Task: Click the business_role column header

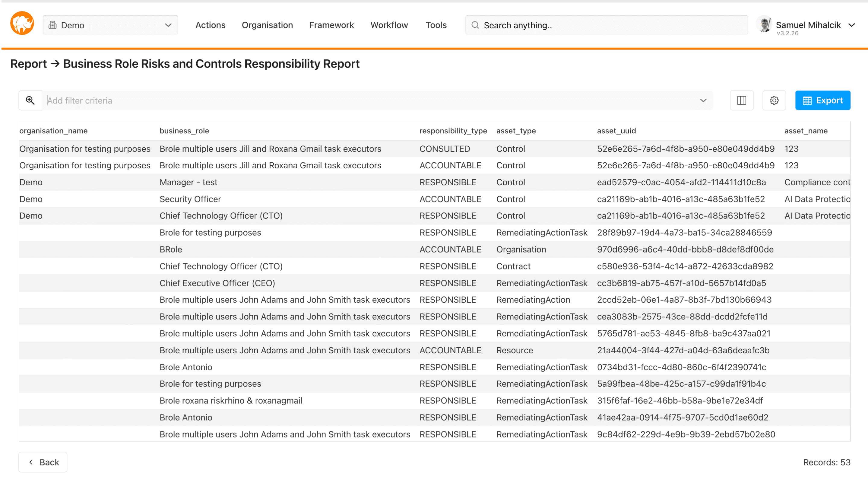Action: click(184, 131)
